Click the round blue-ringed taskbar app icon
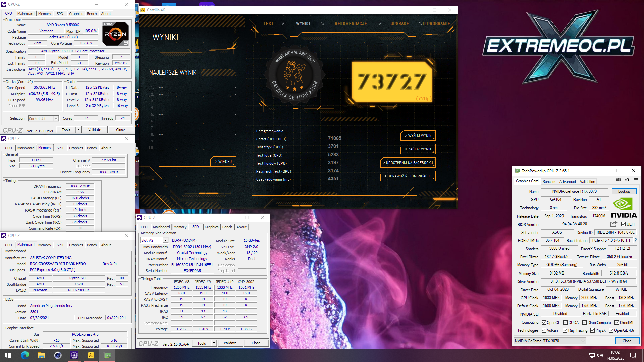This screenshot has width=644, height=362. point(58,355)
